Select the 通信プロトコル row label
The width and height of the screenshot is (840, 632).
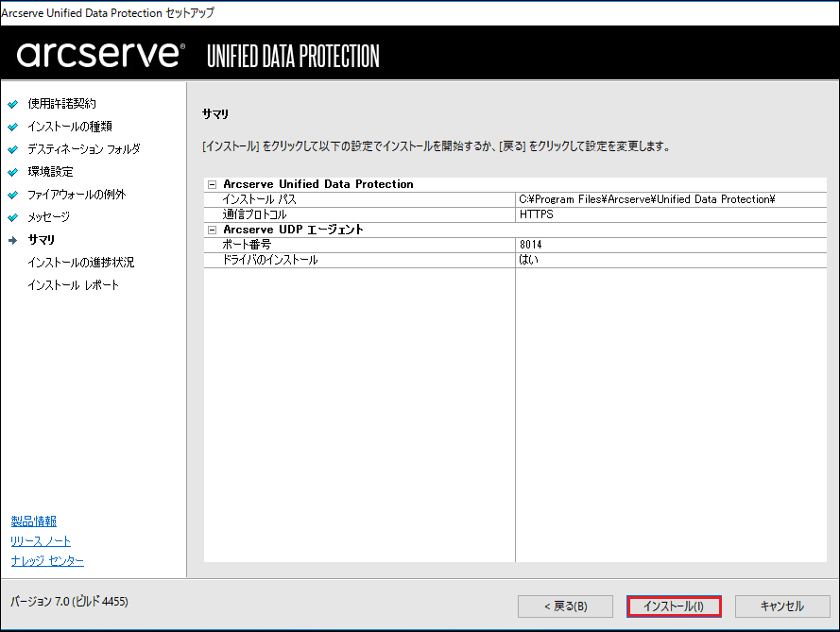[x=254, y=214]
